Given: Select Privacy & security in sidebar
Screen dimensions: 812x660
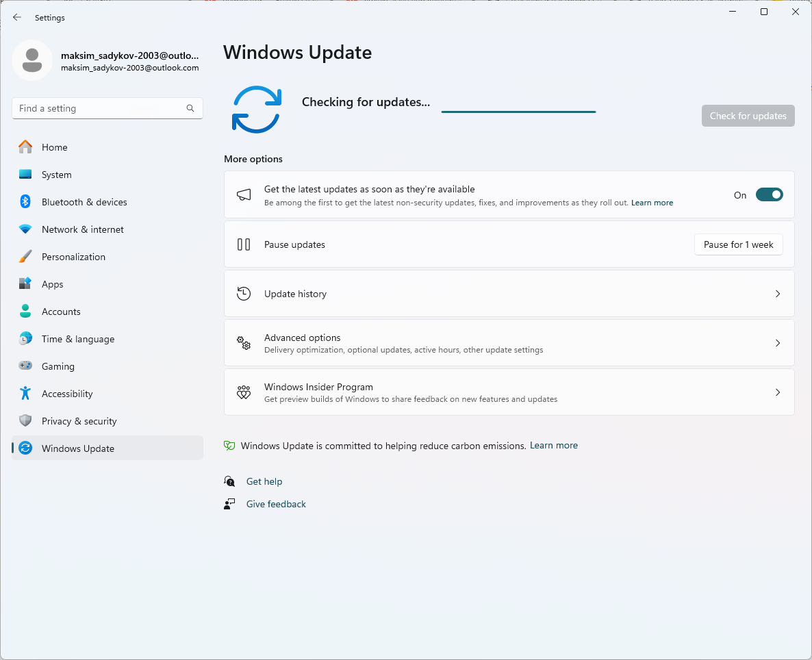Looking at the screenshot, I should coord(107,421).
